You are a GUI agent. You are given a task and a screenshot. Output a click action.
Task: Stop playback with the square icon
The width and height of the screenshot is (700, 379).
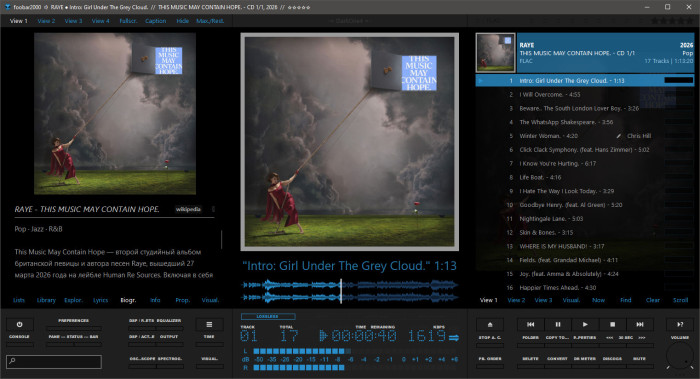point(612,325)
